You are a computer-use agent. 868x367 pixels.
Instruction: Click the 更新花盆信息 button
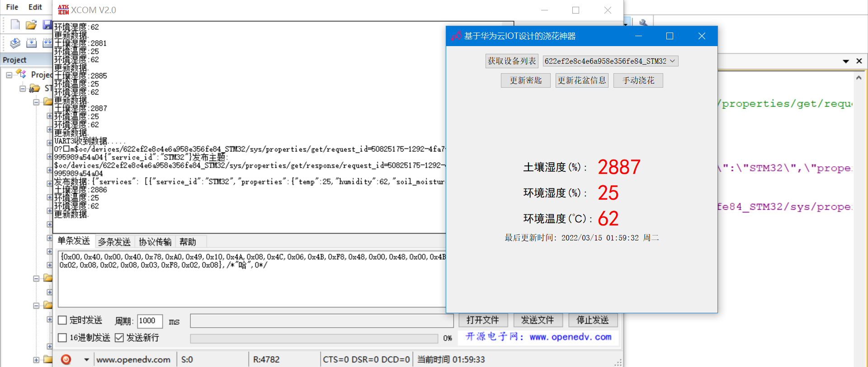click(x=582, y=80)
